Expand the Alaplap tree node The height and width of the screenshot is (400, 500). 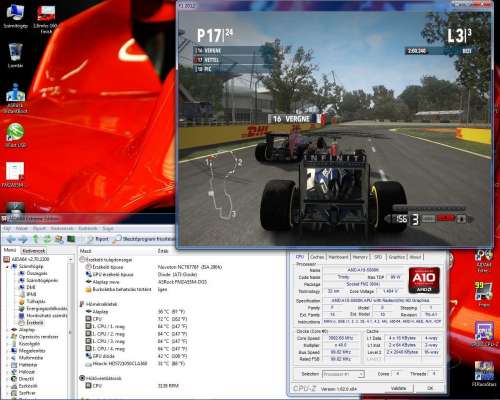pos(7,330)
